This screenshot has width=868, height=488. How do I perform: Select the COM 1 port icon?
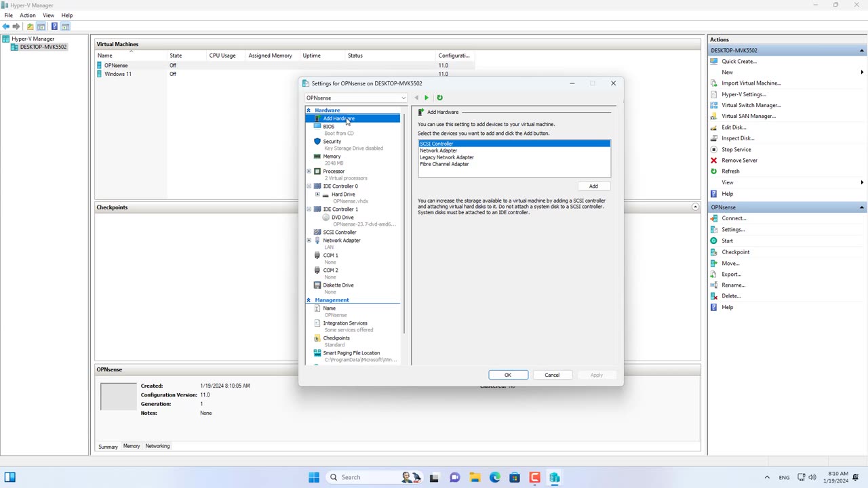pos(317,256)
